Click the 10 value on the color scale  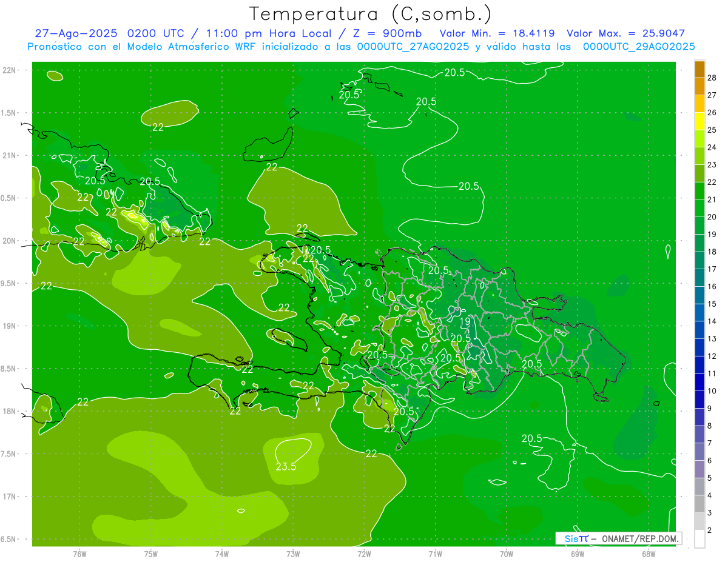[x=712, y=391]
